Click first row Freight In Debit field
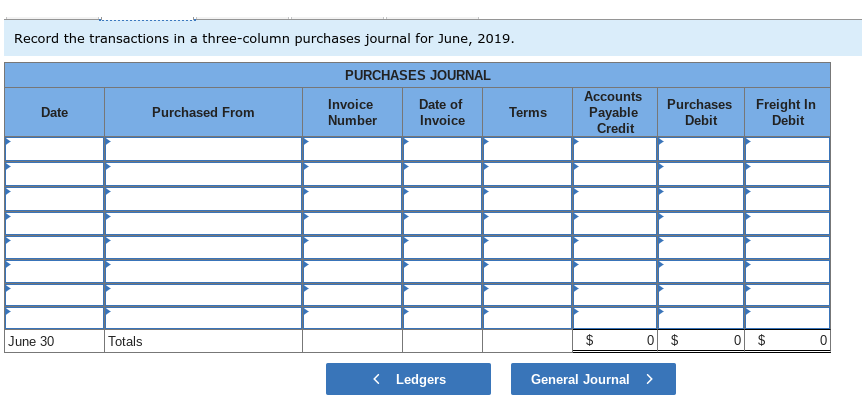 [787, 149]
